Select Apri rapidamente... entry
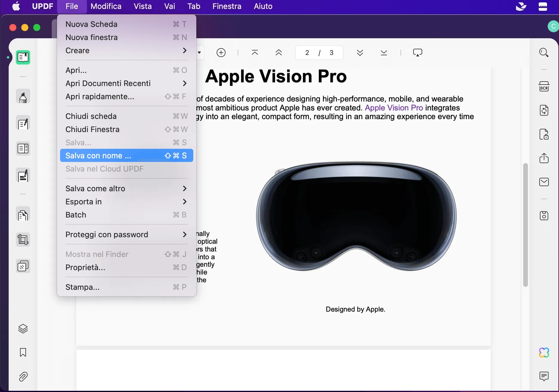 [x=126, y=97]
